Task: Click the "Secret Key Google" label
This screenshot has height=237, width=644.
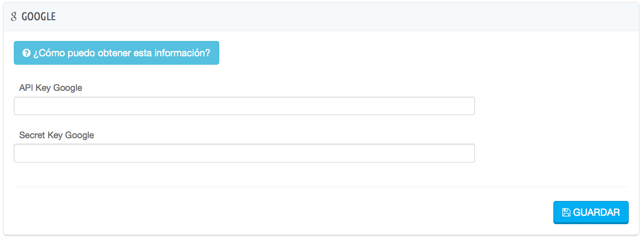Action: 56,135
